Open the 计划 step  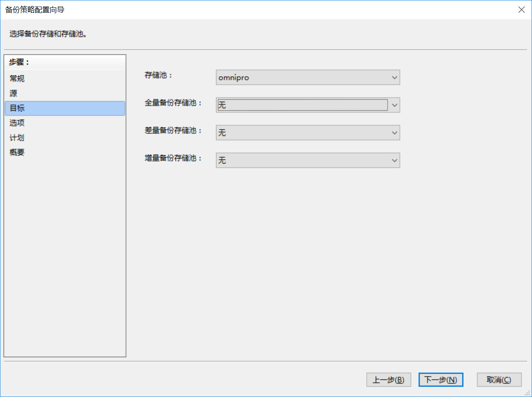tap(17, 138)
